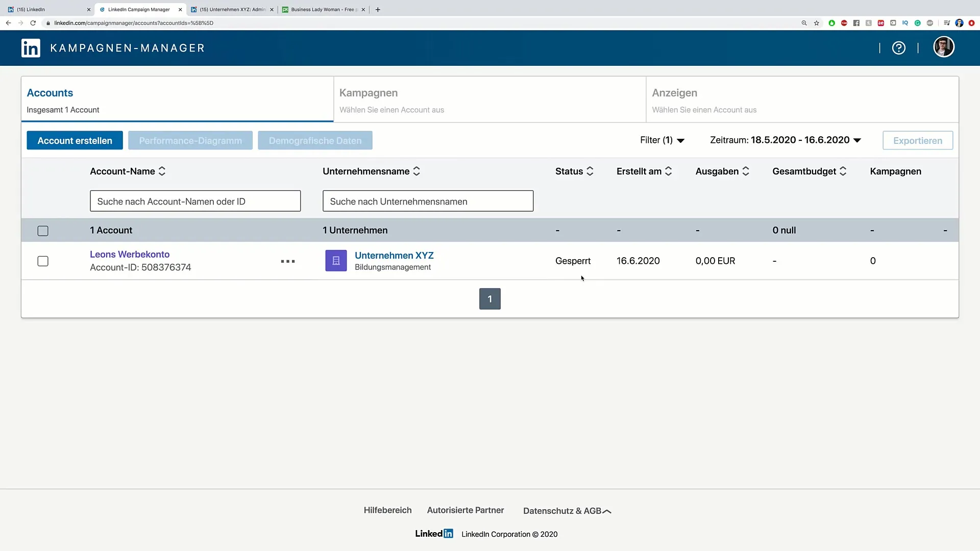Click the 16.6.2020 creation date cell
The width and height of the screenshot is (980, 551).
click(x=638, y=261)
